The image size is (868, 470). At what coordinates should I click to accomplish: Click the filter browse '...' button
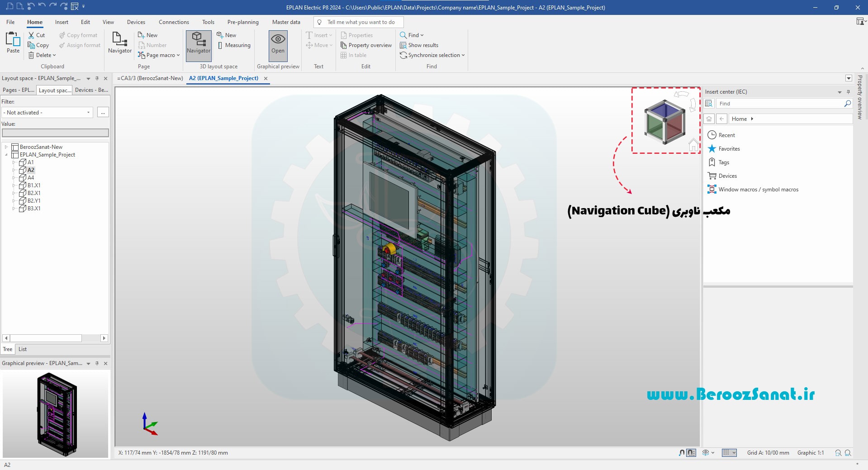coord(103,113)
